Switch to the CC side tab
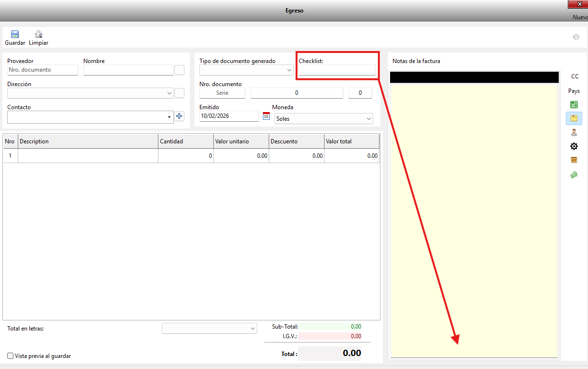Viewport: 588px width, 369px height. click(x=575, y=76)
